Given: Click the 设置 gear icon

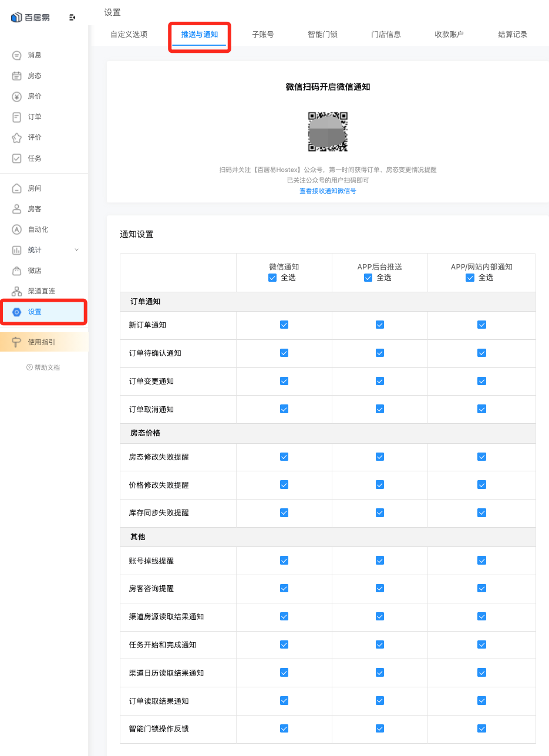Looking at the screenshot, I should (x=17, y=312).
